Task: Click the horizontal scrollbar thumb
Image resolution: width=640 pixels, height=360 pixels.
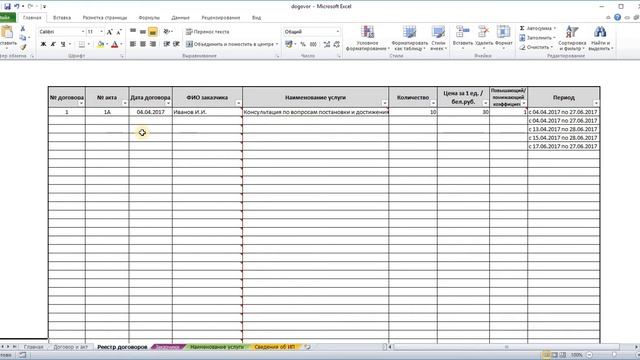Action: pos(507,347)
